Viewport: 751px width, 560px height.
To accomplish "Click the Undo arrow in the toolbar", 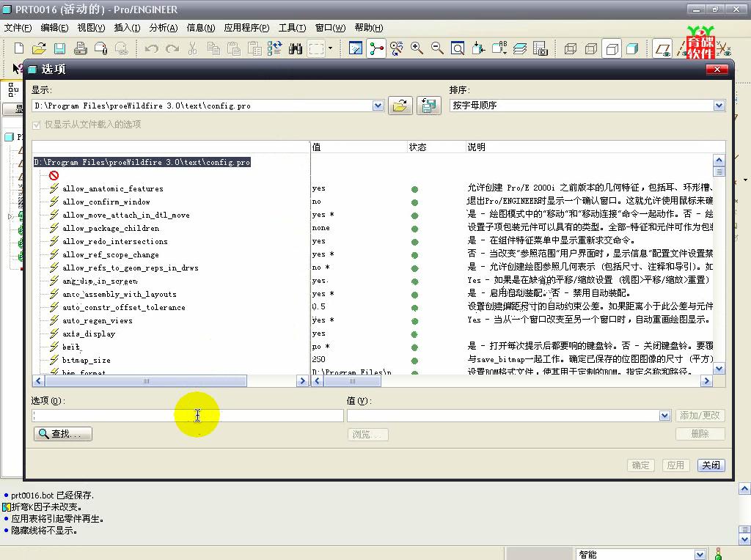I will (151, 48).
